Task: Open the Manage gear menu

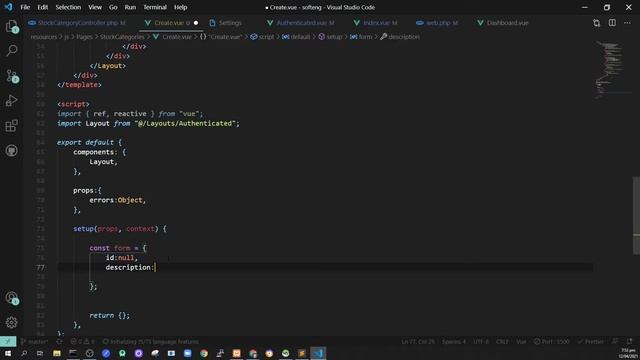Action: (x=11, y=322)
